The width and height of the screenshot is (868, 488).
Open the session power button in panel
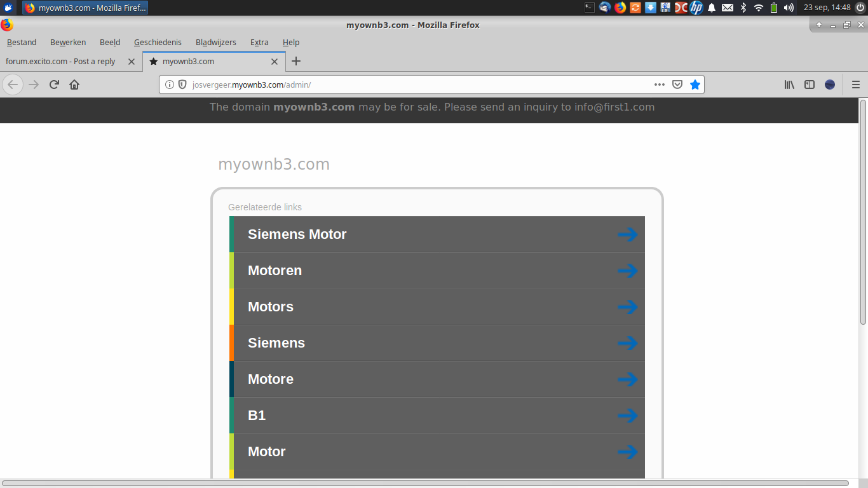[860, 8]
